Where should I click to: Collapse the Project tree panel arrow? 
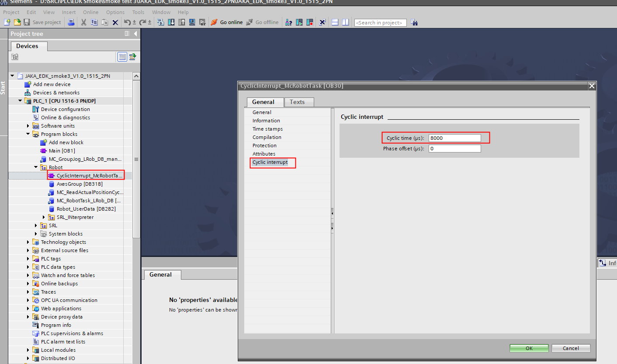coord(135,34)
